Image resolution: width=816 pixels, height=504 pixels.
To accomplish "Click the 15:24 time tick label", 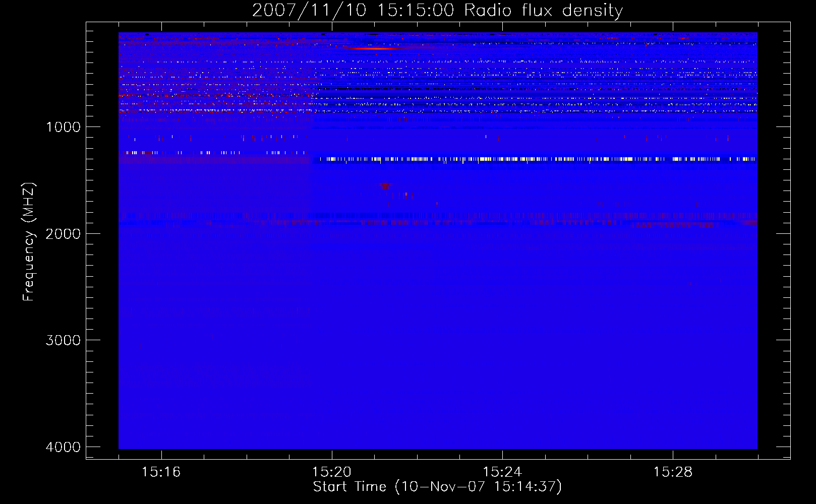I will (x=502, y=472).
